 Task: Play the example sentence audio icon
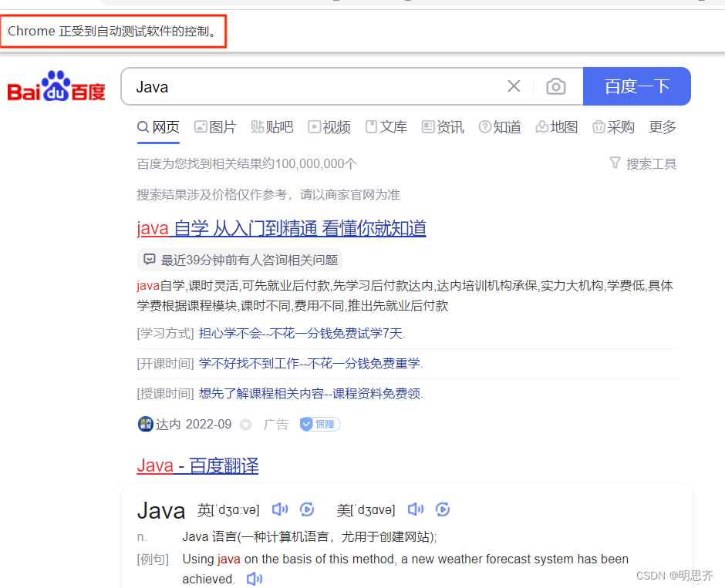255,579
